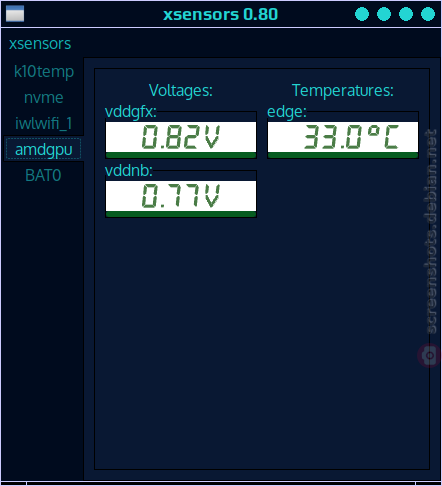Click the edge 33.0°C temperature display
This screenshot has height=486, width=442.
[x=343, y=137]
